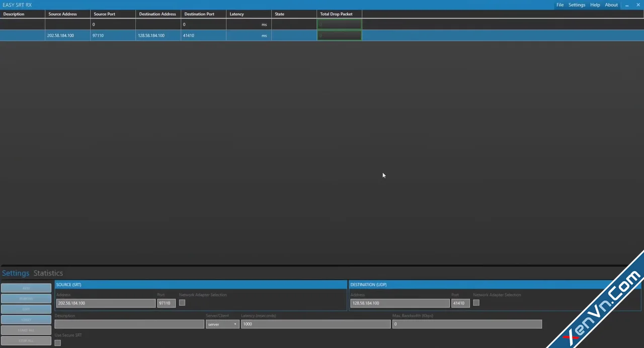Click the Max. Bandwidth field
The image size is (644, 348).
[467, 324]
